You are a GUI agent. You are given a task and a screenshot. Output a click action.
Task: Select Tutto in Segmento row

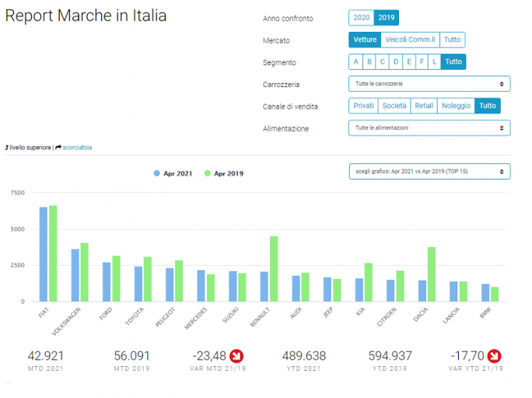pyautogui.click(x=453, y=61)
